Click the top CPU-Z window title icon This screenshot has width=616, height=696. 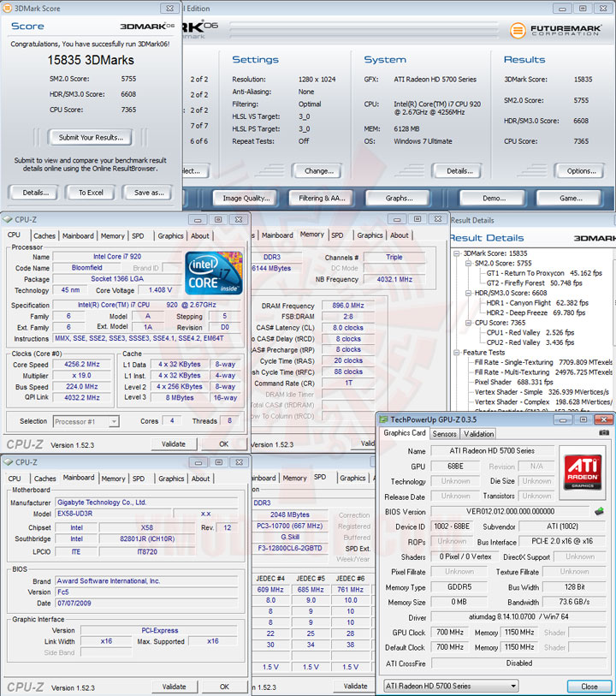(8, 219)
